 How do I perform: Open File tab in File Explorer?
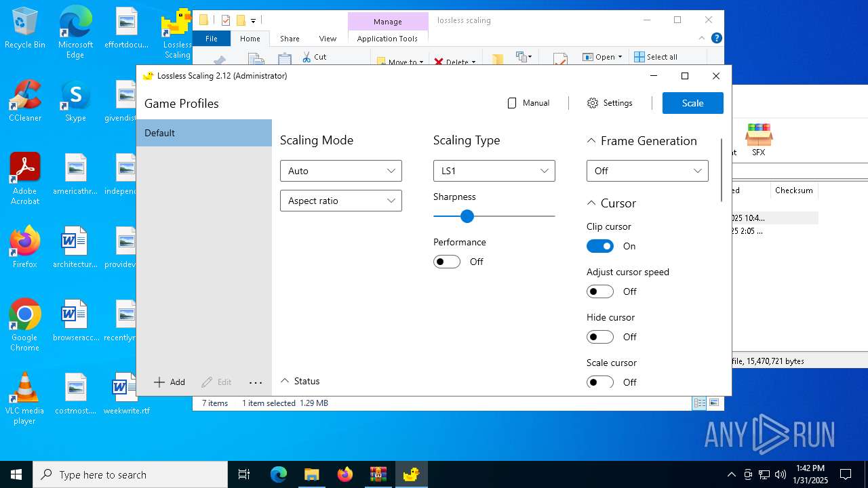(212, 39)
